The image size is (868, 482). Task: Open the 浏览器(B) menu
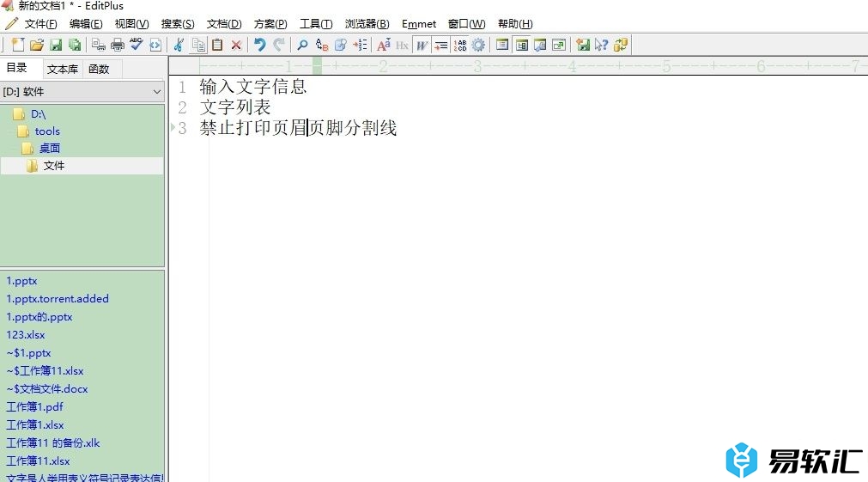click(367, 24)
